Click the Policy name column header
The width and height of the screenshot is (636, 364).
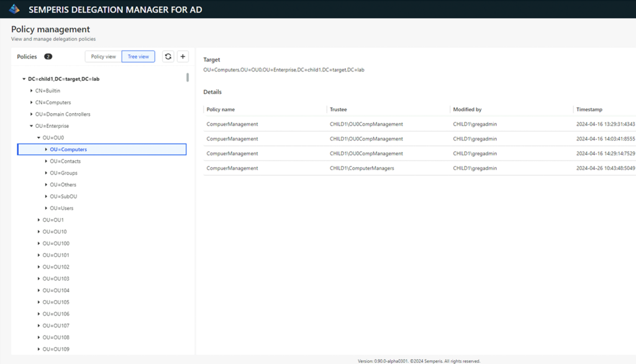pos(220,109)
